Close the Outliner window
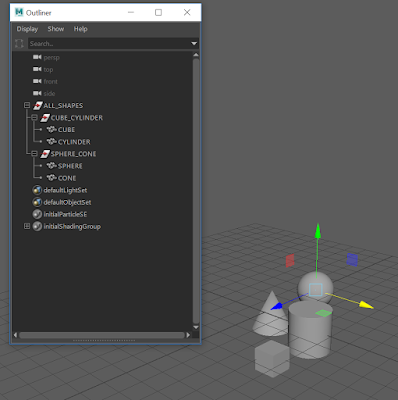398x400 pixels. [187, 12]
